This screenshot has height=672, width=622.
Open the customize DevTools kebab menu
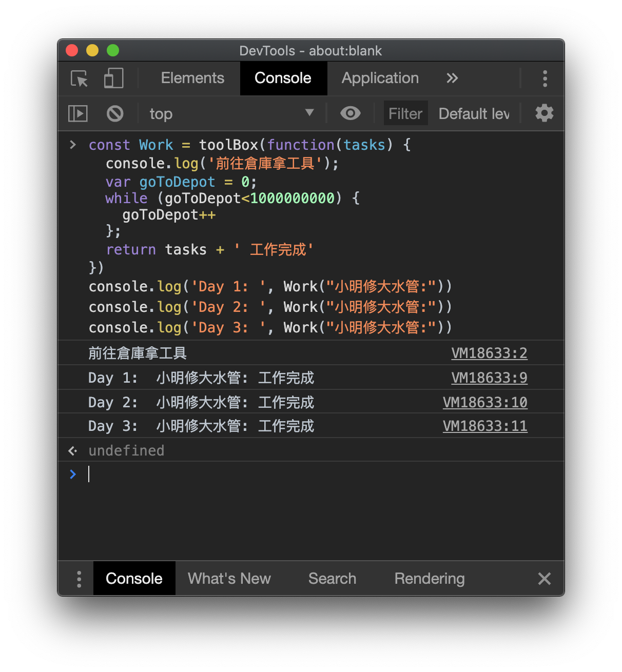(x=545, y=78)
